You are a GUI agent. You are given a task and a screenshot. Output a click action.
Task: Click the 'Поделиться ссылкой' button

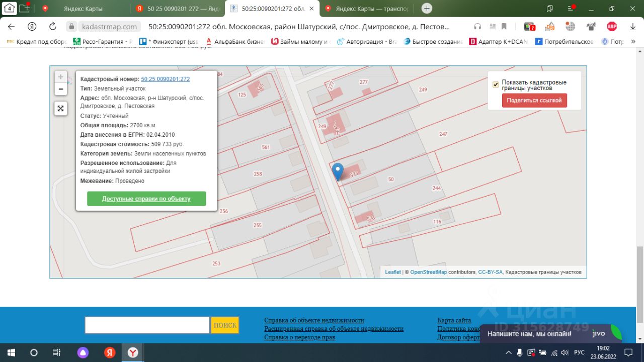click(534, 101)
